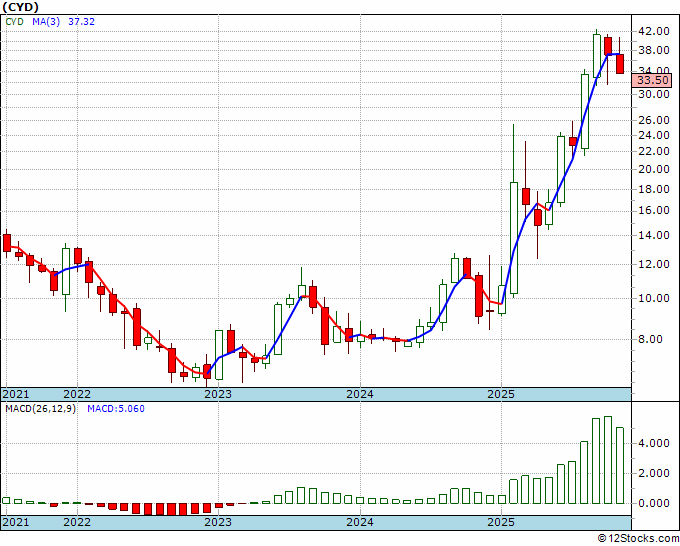Click the 30.00 price axis label
680x546 pixels.
click(x=654, y=94)
